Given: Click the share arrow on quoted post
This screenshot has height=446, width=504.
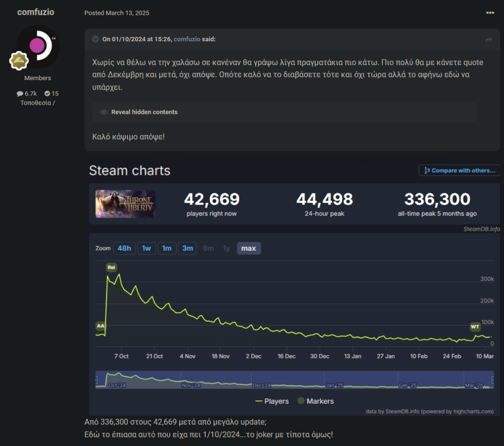Looking at the screenshot, I should point(488,39).
